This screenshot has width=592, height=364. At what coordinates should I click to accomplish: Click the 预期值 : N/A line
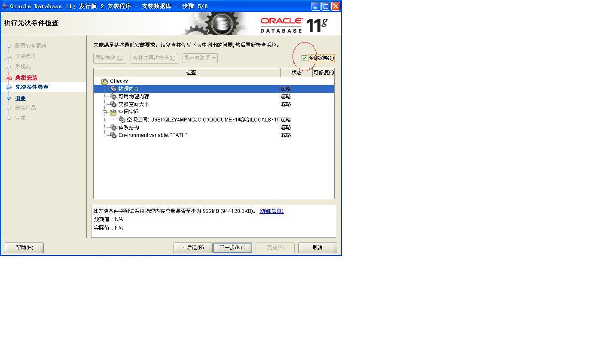pos(109,219)
